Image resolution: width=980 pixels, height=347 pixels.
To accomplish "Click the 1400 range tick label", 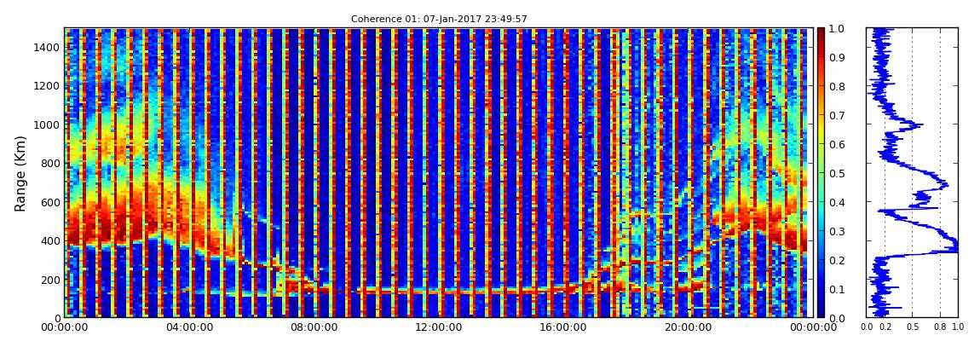I will point(47,47).
